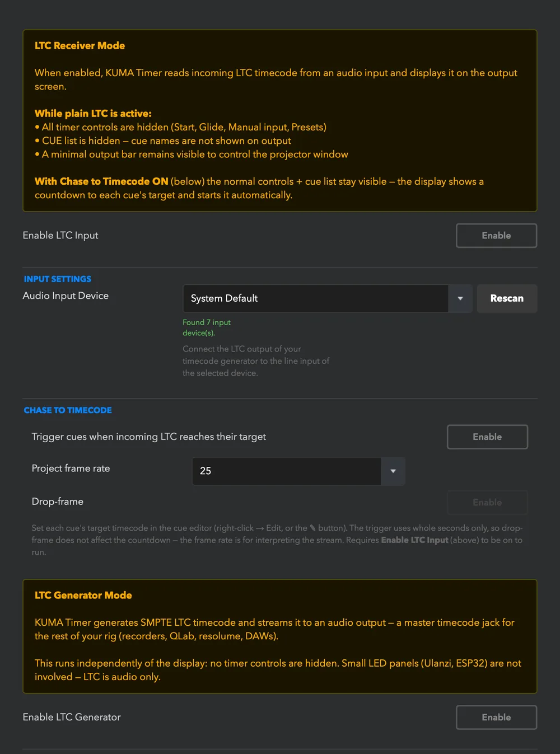Click the INPUT SETTINGS section header
560x754 pixels.
click(x=57, y=279)
